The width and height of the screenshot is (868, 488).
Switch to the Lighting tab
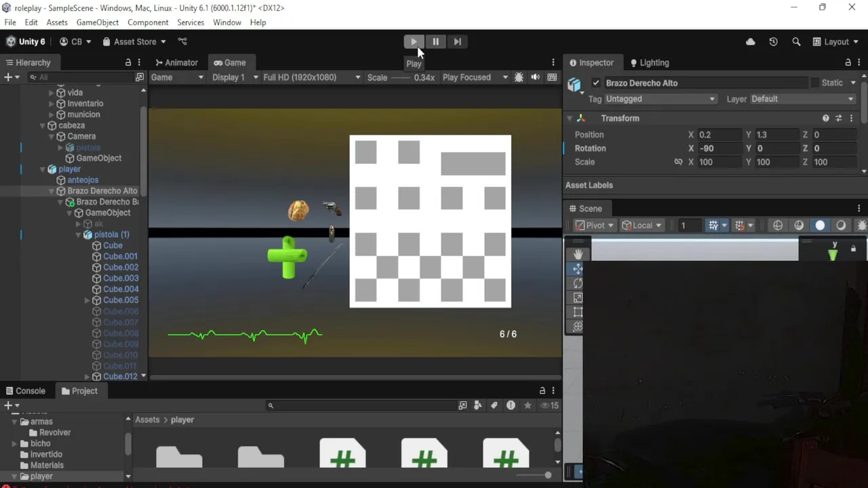tap(650, 62)
